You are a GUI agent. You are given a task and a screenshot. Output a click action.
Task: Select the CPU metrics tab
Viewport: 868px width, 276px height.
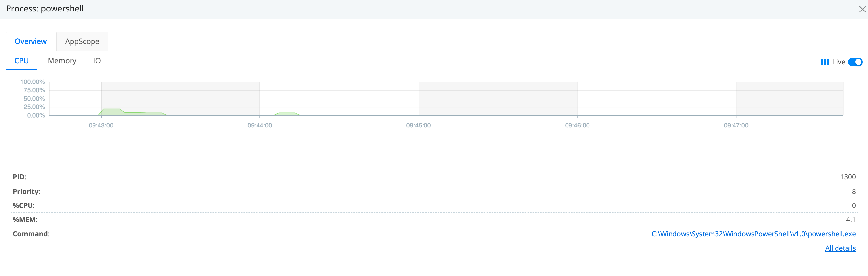[x=21, y=61]
